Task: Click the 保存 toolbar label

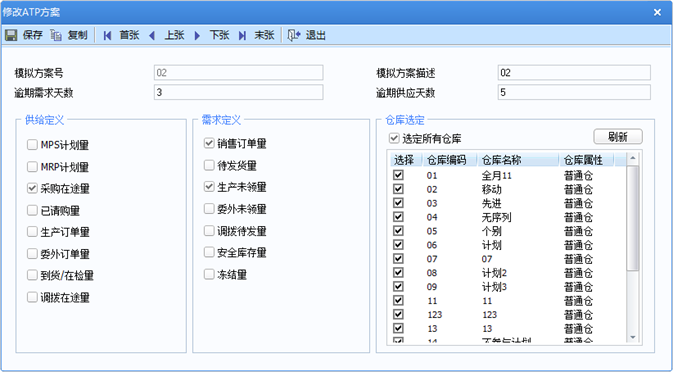Action: [x=33, y=35]
